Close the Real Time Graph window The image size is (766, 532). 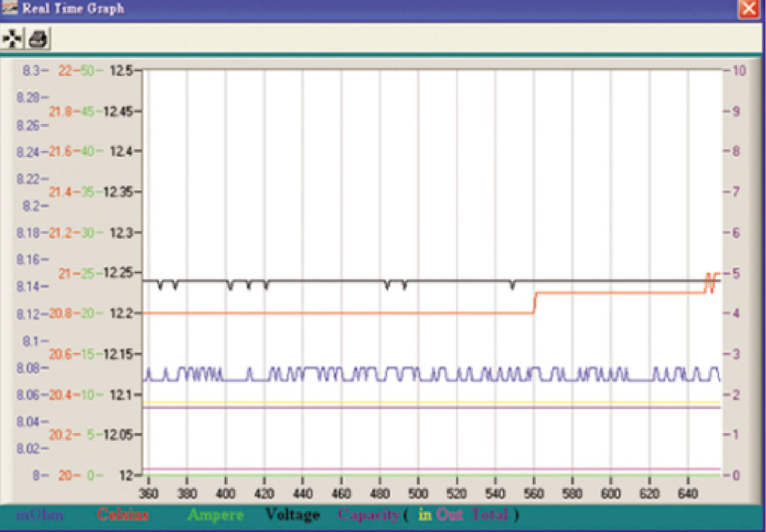pyautogui.click(x=748, y=9)
